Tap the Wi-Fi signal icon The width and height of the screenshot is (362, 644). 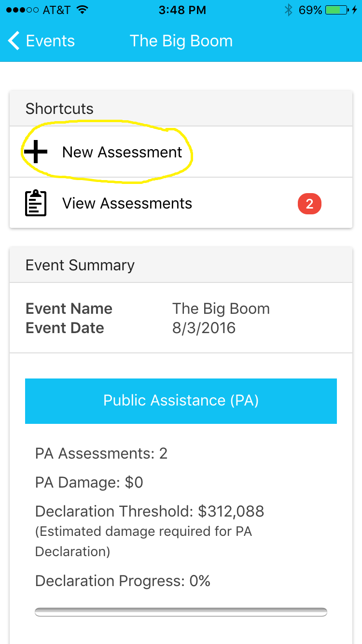click(82, 10)
